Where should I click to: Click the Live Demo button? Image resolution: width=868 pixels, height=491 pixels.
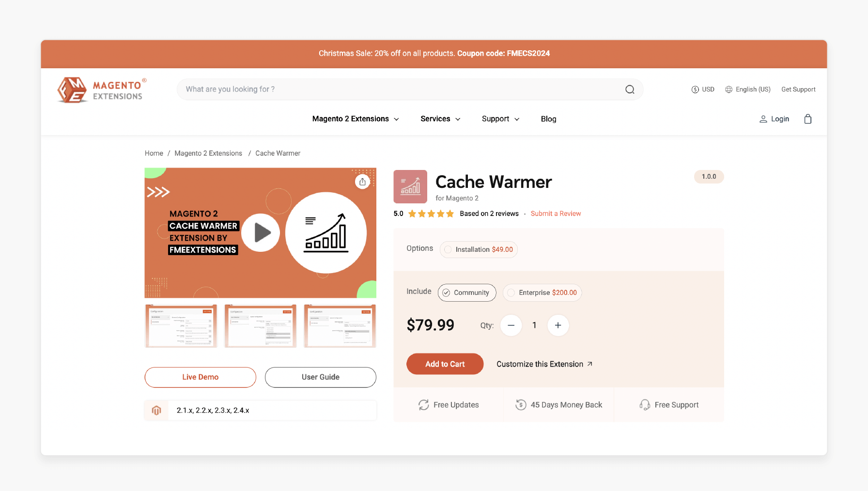pos(200,377)
